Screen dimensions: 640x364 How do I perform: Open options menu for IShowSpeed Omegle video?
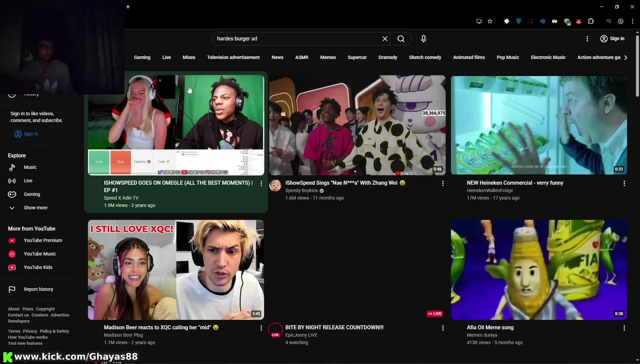click(x=261, y=184)
